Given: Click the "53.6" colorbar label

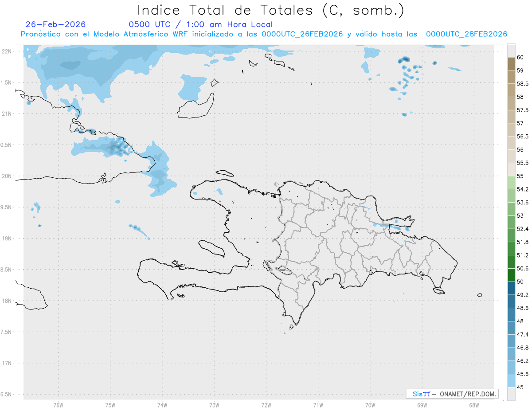Looking at the screenshot, I should pos(523,203).
